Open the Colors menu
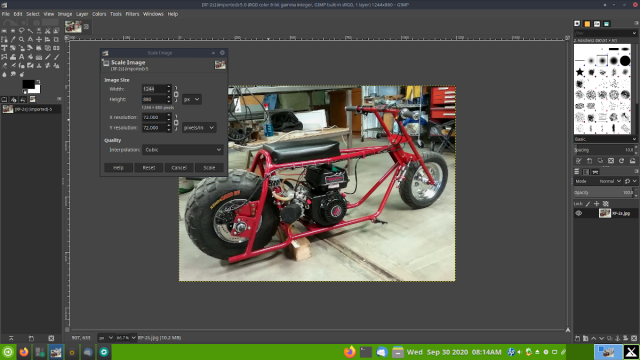640x360 pixels. point(99,14)
